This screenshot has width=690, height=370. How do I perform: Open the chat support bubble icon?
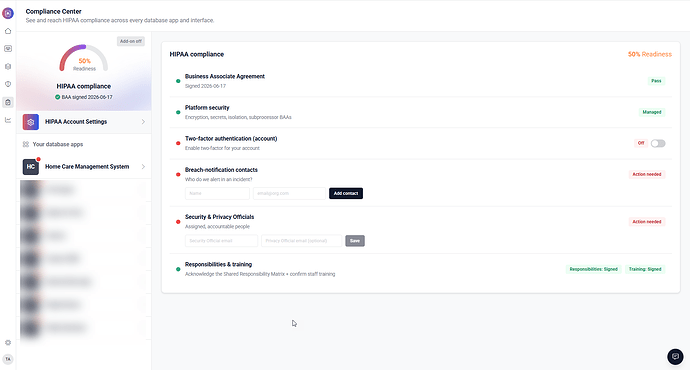675,356
